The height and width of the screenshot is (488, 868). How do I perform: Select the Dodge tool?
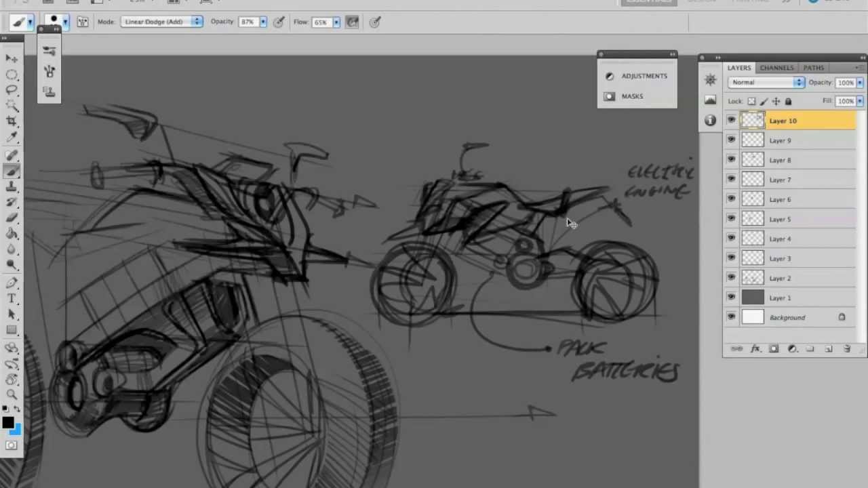pyautogui.click(x=12, y=265)
